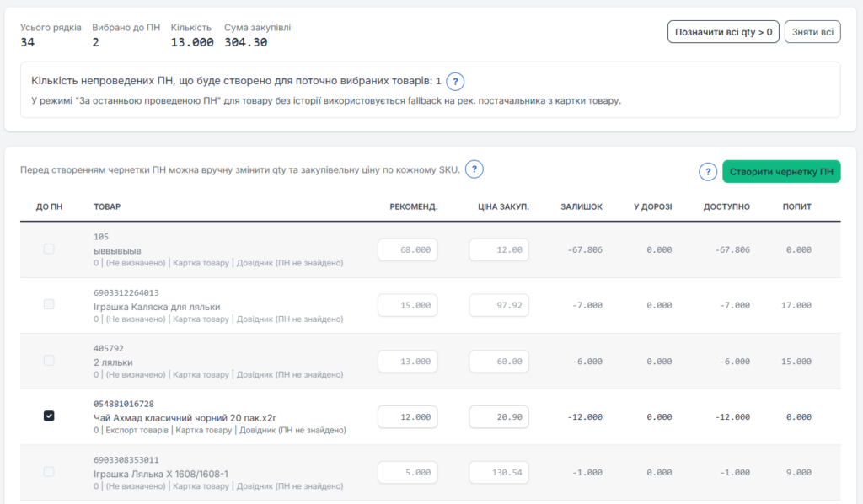The image size is (863, 504).
Task: Click purchase price field showing 130.54
Action: pos(498,473)
